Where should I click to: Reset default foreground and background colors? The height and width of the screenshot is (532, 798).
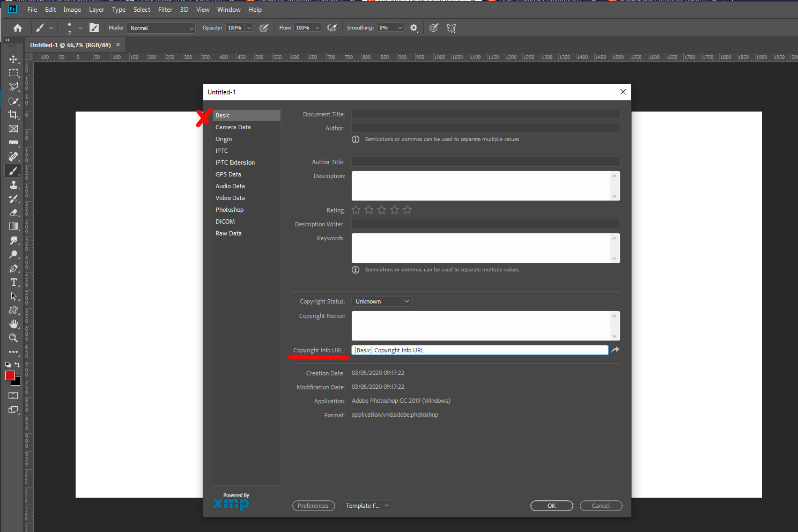click(x=8, y=365)
